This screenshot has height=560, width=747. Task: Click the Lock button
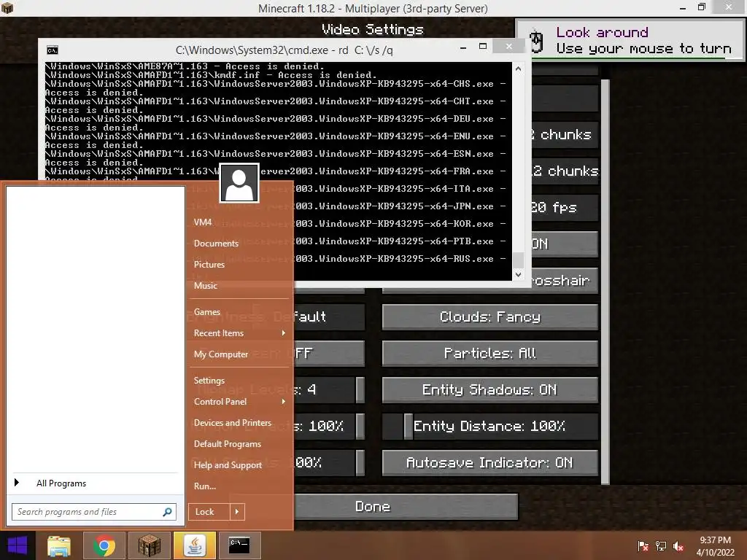(x=209, y=512)
